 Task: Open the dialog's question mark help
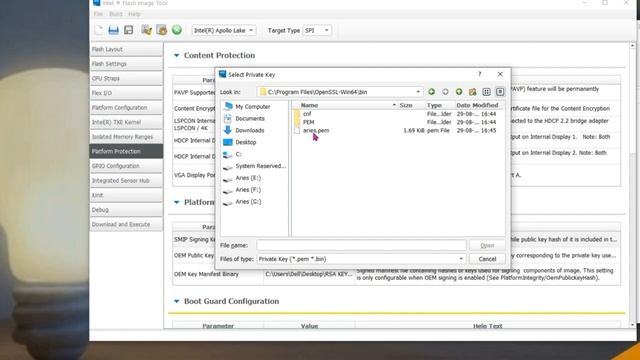point(480,74)
